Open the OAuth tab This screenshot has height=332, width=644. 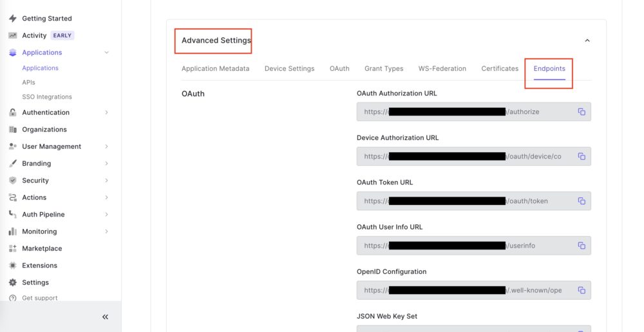coord(339,68)
